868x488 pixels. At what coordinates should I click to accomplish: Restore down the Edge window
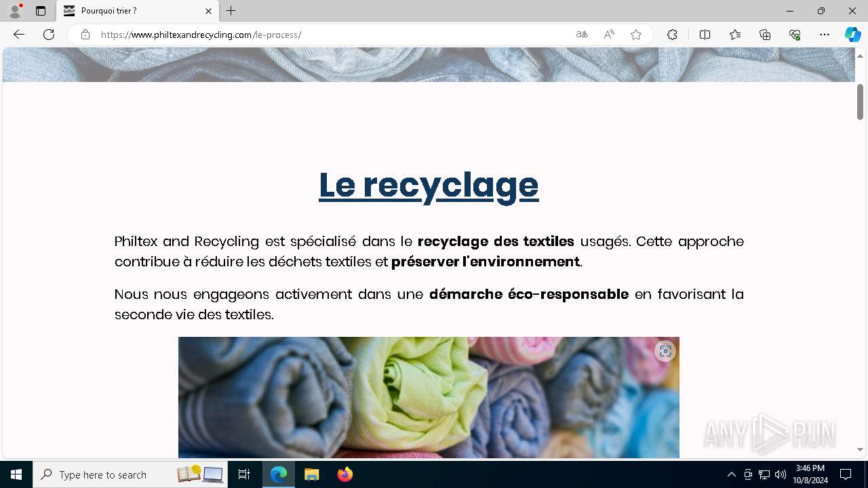pyautogui.click(x=821, y=11)
